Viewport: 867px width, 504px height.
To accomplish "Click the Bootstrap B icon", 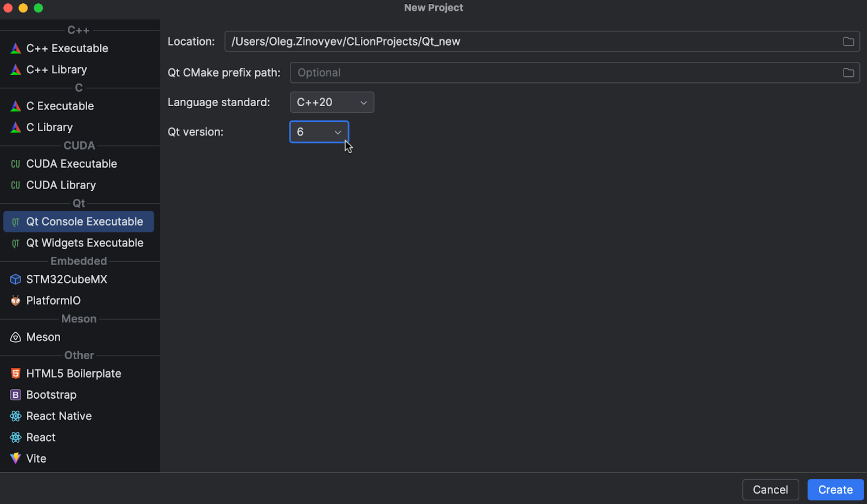I will [x=16, y=395].
